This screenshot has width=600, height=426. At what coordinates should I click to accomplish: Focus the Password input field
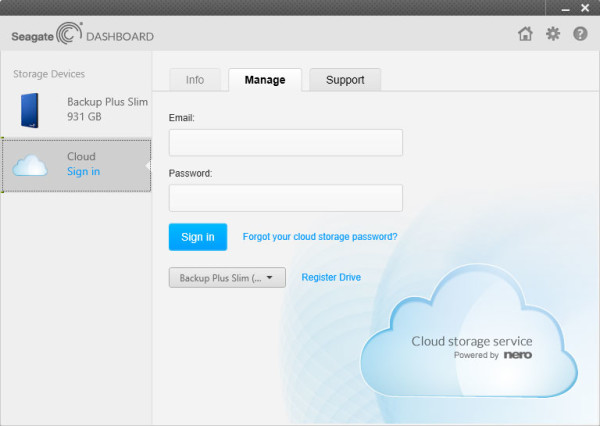click(286, 198)
